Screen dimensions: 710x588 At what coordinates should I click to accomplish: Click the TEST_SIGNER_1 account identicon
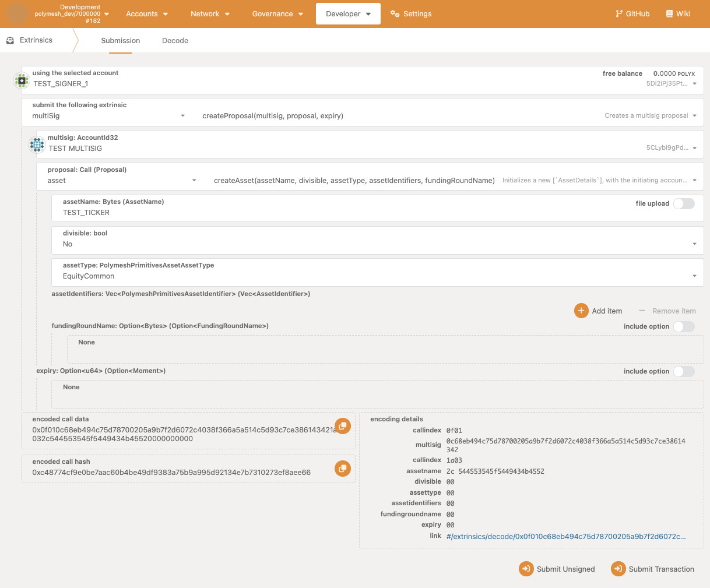click(x=22, y=80)
